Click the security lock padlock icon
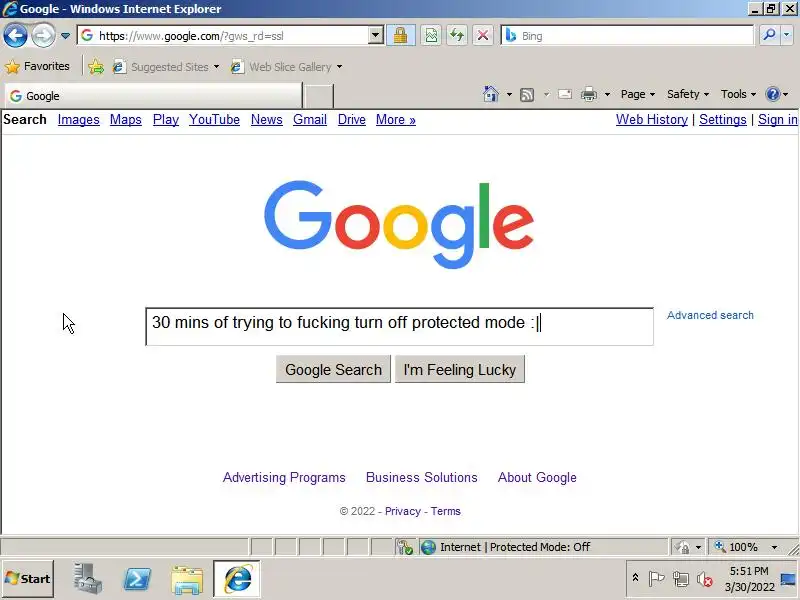Viewport: 800px width, 600px height. click(x=401, y=36)
